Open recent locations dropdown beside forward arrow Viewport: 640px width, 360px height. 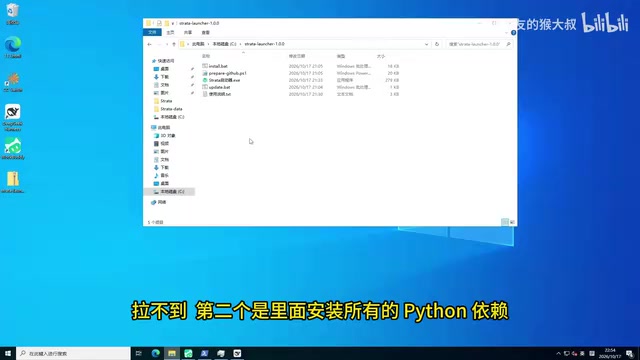click(167, 44)
